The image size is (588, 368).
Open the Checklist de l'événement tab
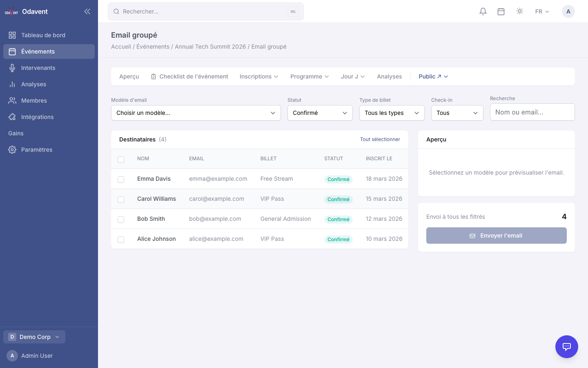click(189, 76)
